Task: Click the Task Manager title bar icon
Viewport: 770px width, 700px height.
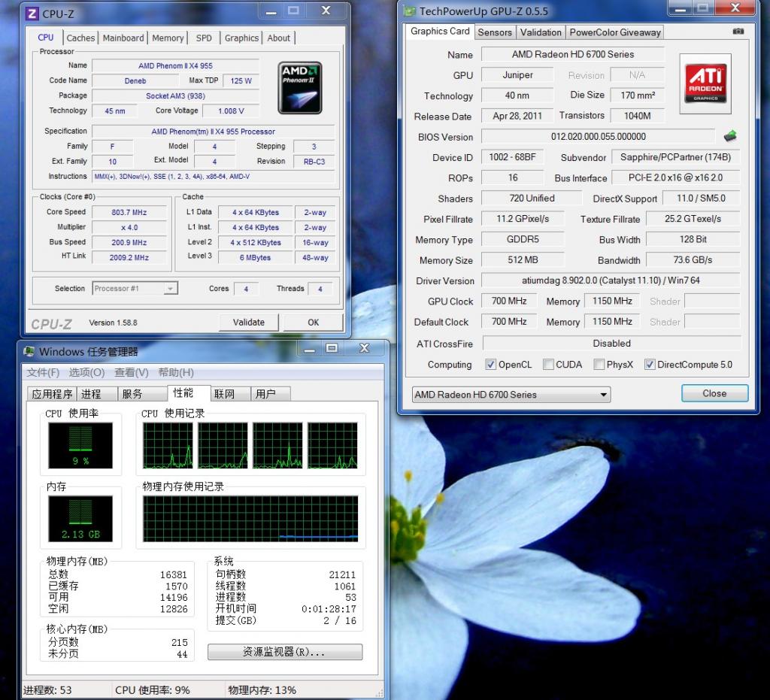Action: [x=29, y=351]
